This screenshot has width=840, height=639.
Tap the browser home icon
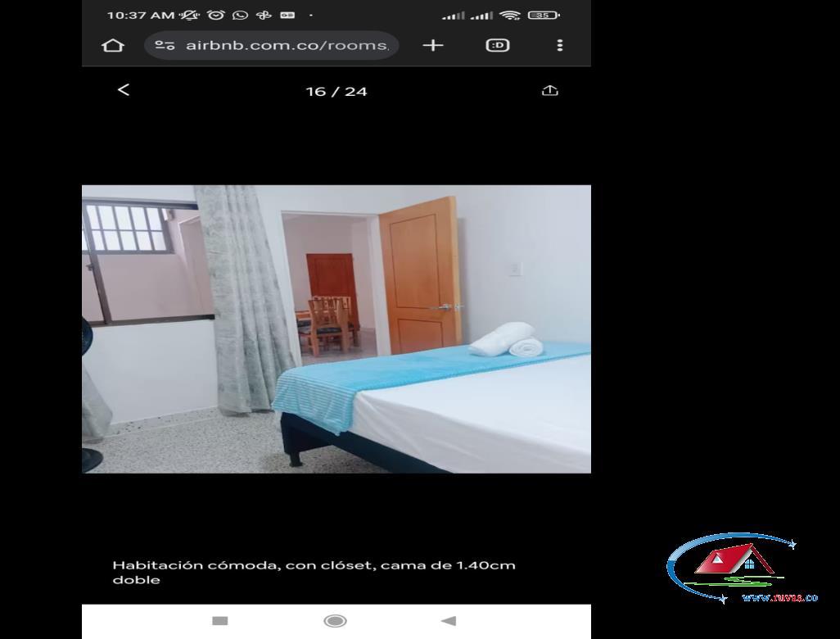tap(112, 46)
